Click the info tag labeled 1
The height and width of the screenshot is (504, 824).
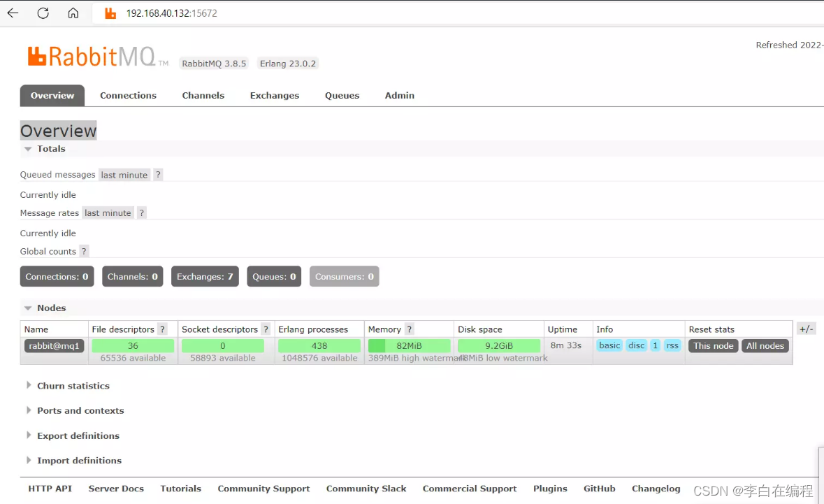tap(656, 345)
